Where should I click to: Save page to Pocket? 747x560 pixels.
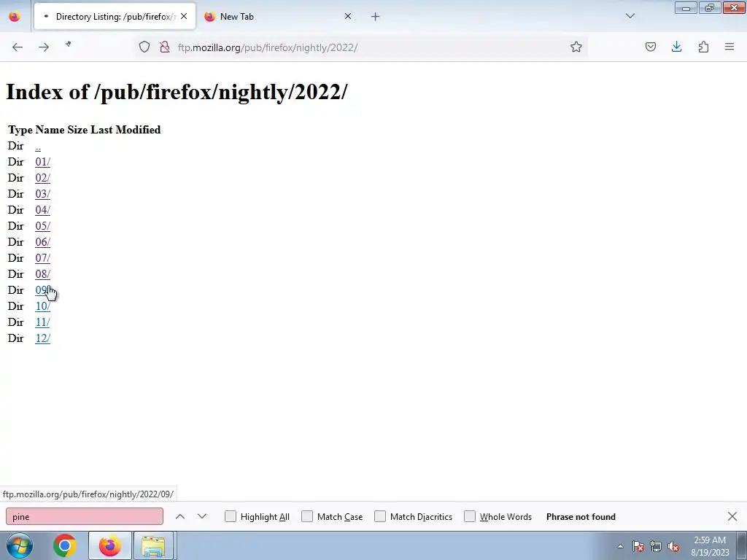tap(650, 47)
